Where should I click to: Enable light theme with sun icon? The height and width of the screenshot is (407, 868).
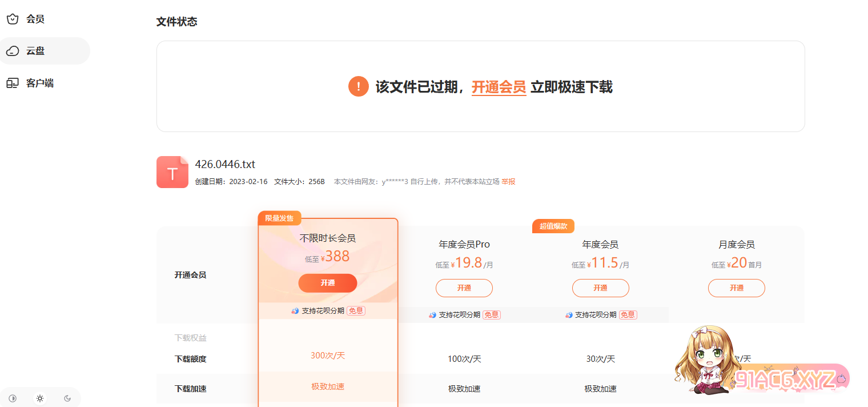click(x=40, y=398)
